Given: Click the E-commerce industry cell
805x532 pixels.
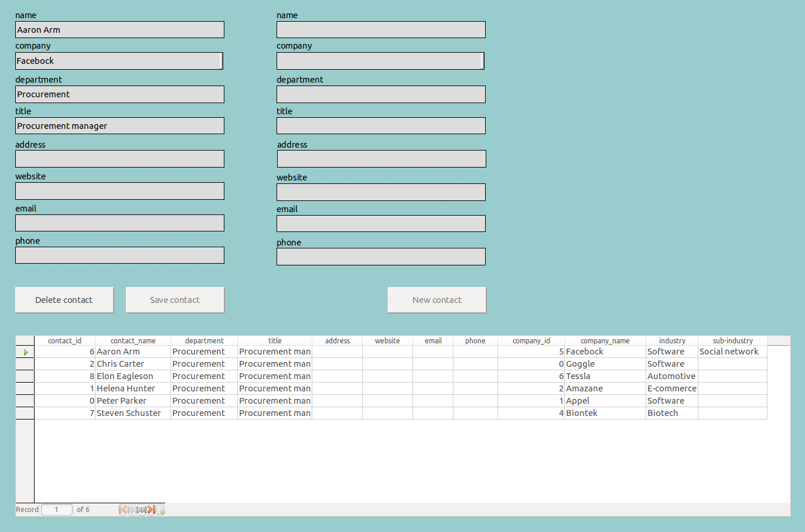Looking at the screenshot, I should (672, 388).
